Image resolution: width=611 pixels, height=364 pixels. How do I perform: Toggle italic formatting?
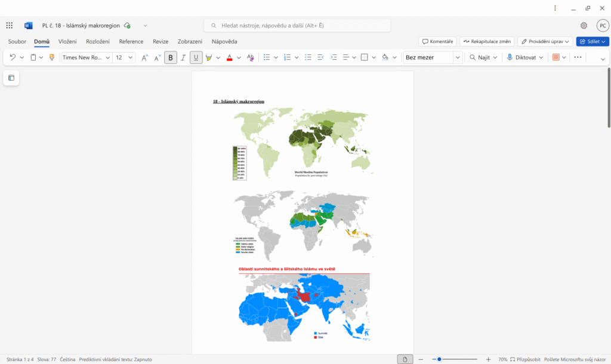[x=183, y=57]
